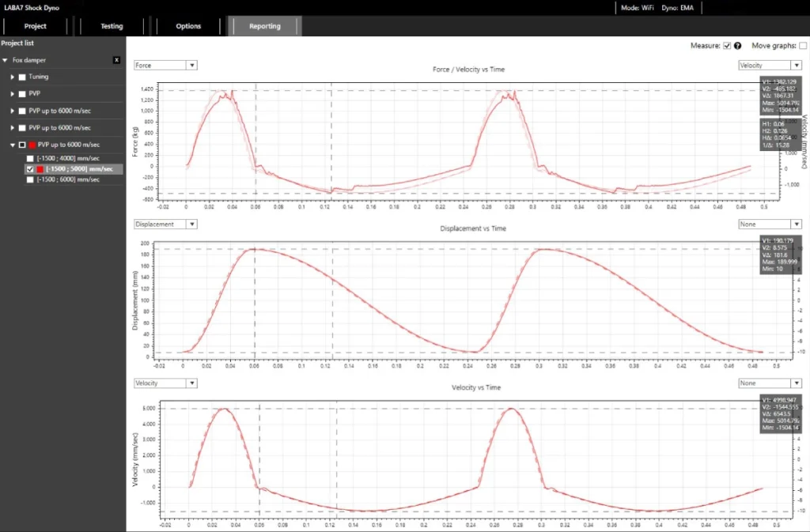Collapse the Fox damper tree node
The image size is (810, 532).
point(6,60)
